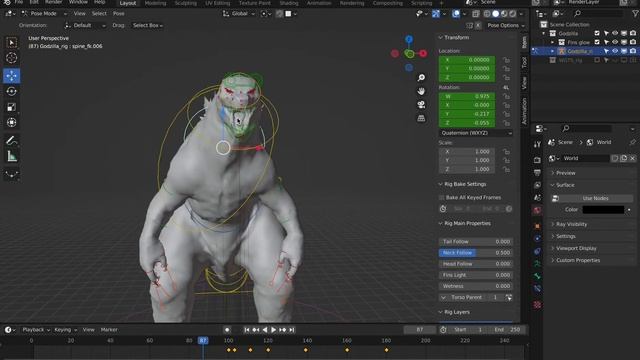The width and height of the screenshot is (640, 360).
Task: Switch to wireframe viewport shading
Action: tap(487, 14)
